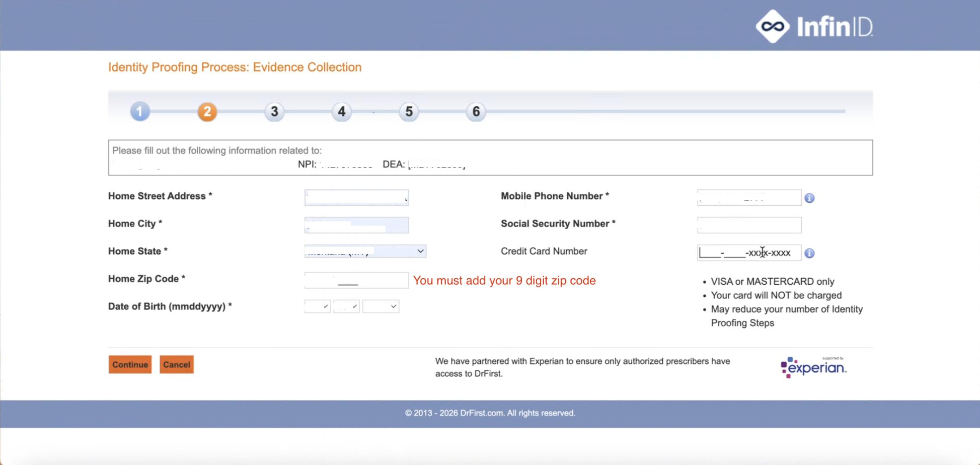Open the birth month dropdown

[x=317, y=306]
